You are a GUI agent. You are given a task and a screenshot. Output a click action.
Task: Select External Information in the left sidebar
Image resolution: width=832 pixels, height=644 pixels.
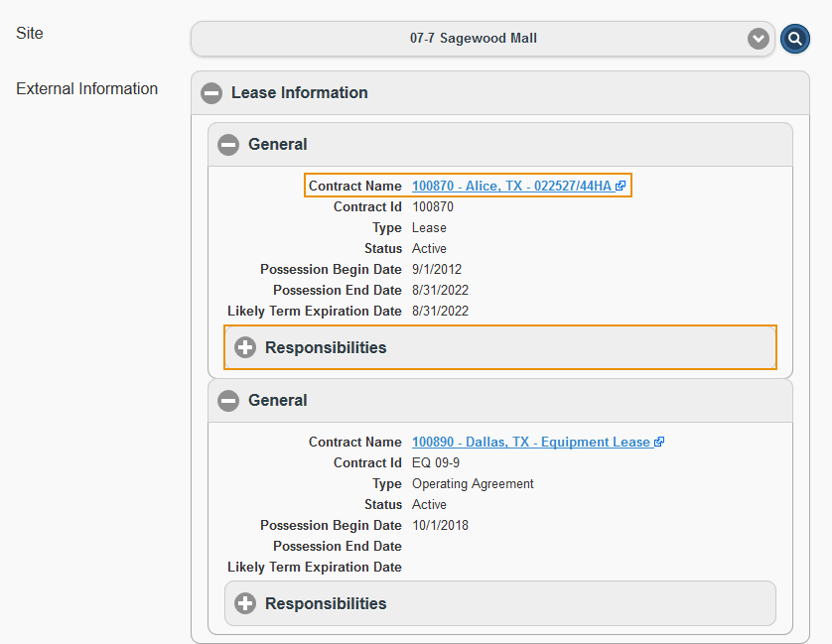[86, 88]
